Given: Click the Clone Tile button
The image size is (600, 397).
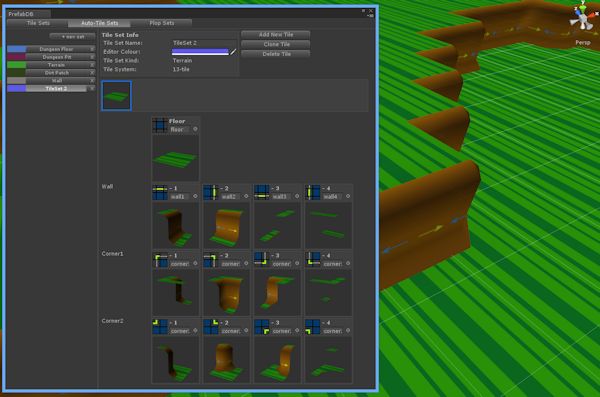Looking at the screenshot, I should (276, 44).
